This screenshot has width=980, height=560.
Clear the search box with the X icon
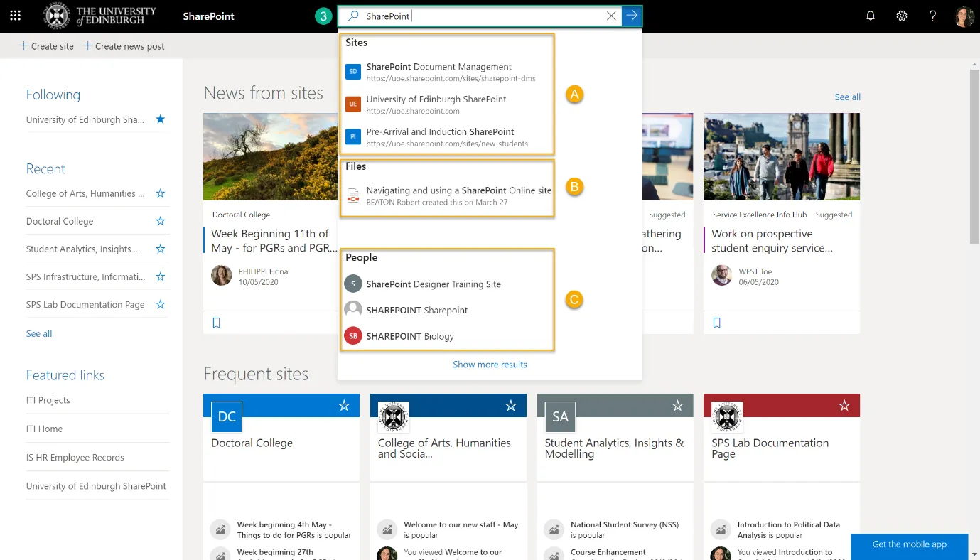(610, 16)
